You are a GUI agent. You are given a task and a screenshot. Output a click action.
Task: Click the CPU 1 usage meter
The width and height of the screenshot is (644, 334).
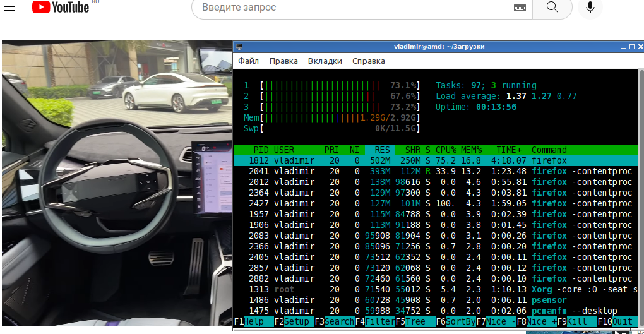tap(332, 85)
